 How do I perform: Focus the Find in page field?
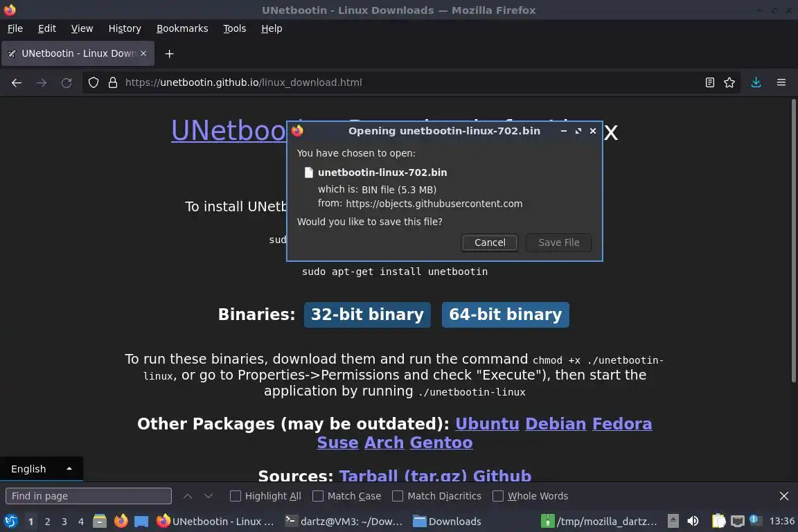point(89,496)
